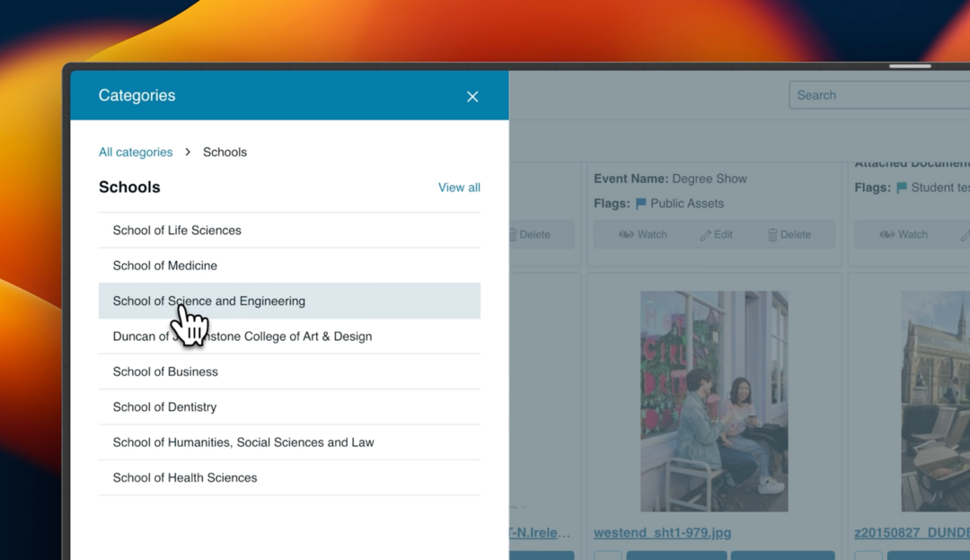Focus the Search input field
This screenshot has width=970, height=560.
(880, 95)
